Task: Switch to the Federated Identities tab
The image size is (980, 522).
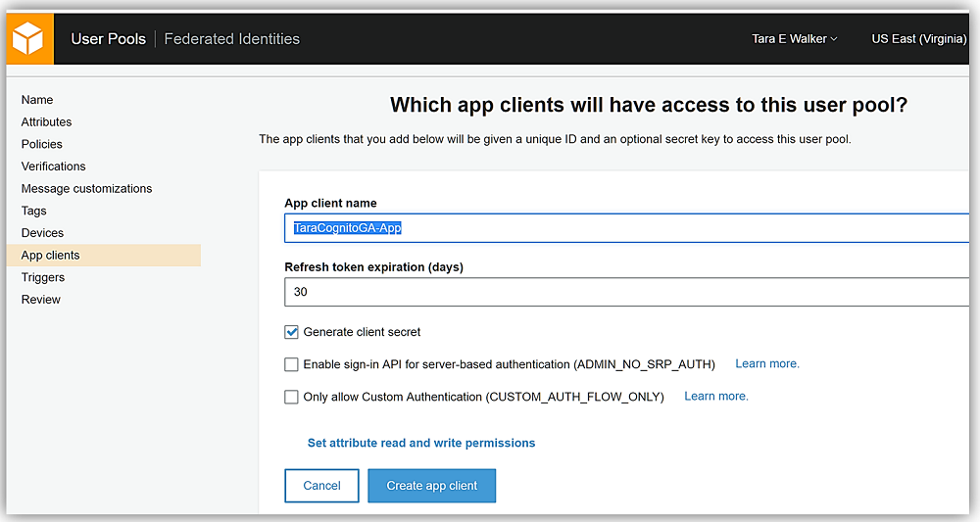Action: pyautogui.click(x=231, y=39)
